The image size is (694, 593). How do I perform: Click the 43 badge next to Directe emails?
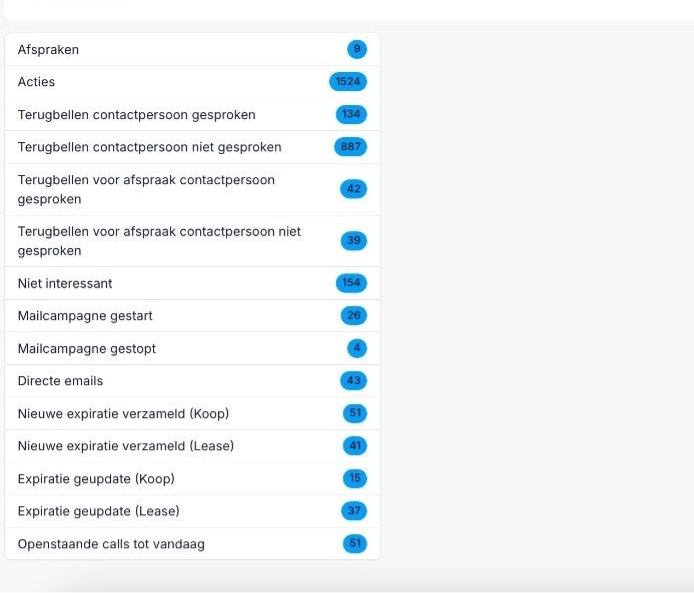pos(354,381)
